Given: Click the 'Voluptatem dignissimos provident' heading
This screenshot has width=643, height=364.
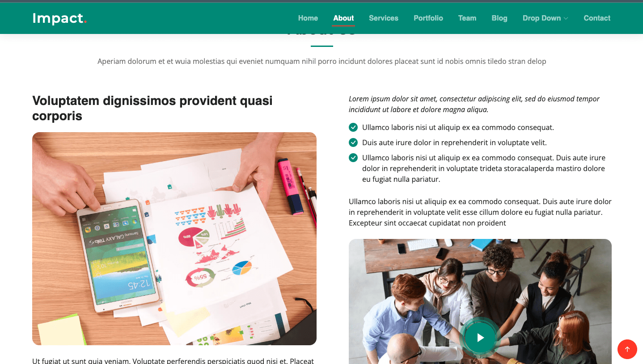Looking at the screenshot, I should click(x=152, y=109).
